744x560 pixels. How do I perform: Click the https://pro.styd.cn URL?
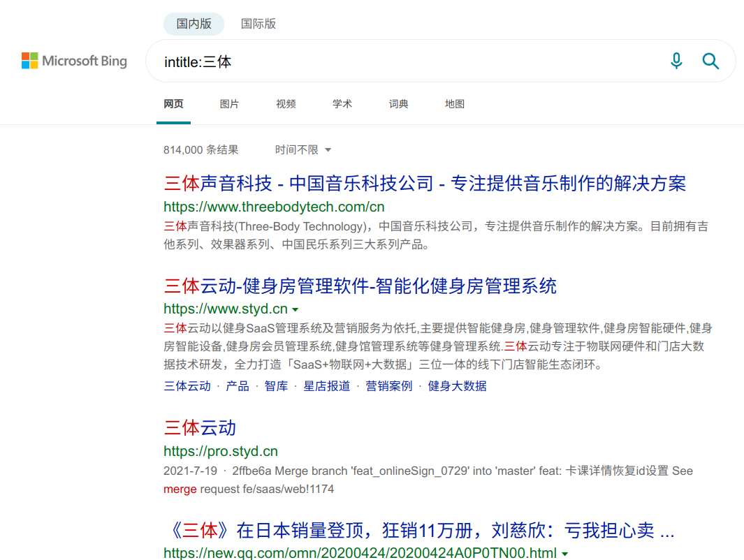[x=221, y=451]
